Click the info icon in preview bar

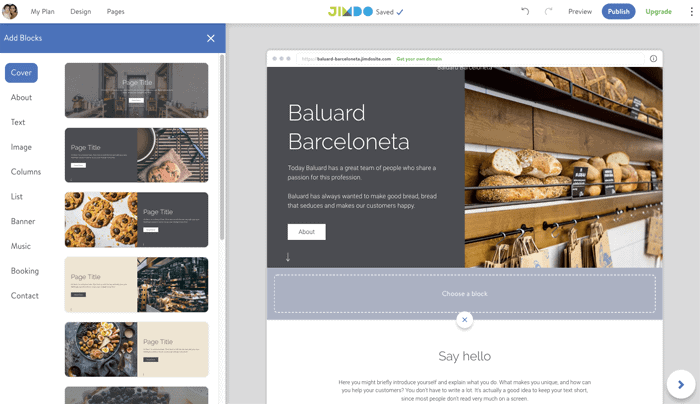[x=653, y=58]
